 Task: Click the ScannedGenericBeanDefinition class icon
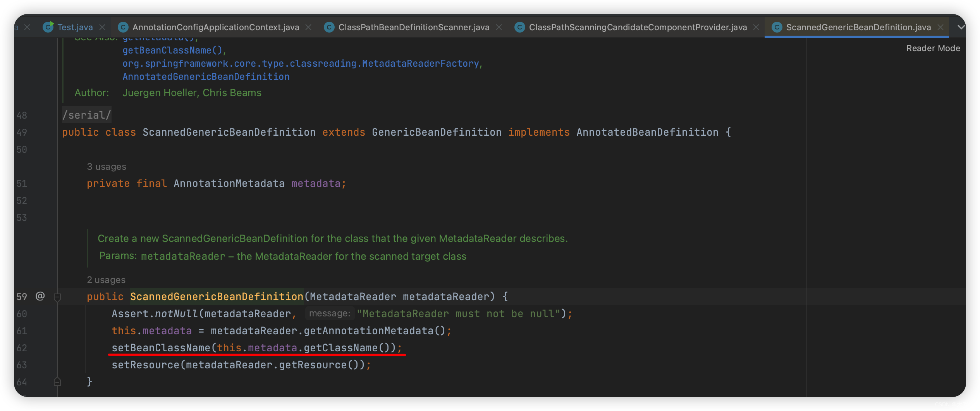click(x=777, y=27)
